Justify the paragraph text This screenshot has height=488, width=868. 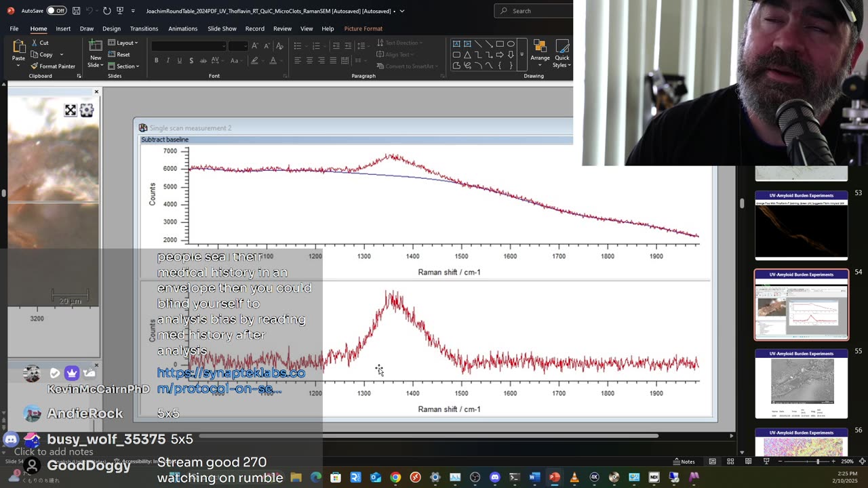tap(334, 60)
